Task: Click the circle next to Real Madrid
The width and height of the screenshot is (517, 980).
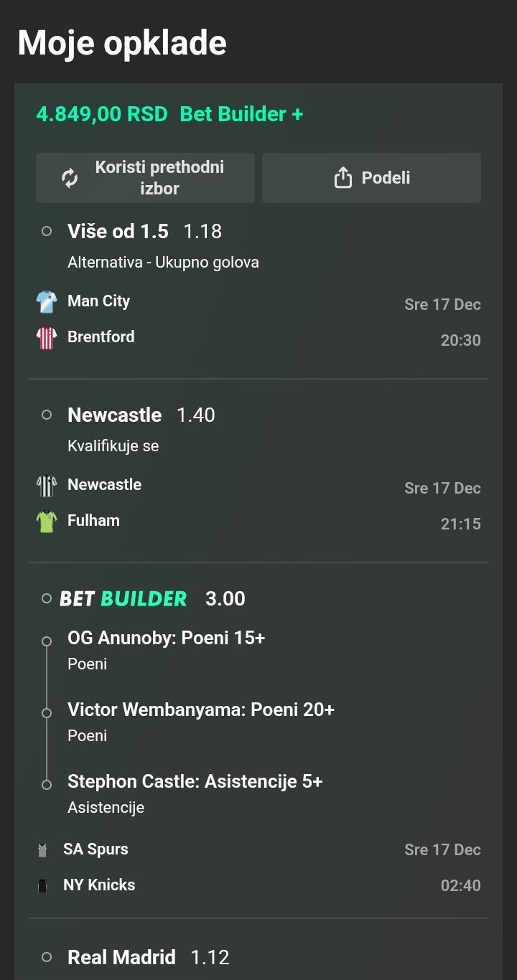Action: [47, 957]
